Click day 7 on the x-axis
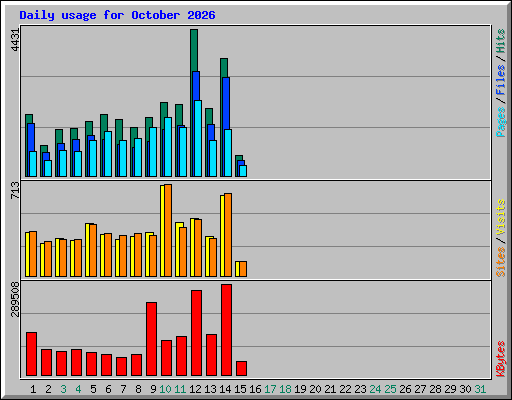This screenshot has width=512, height=400. 123,389
